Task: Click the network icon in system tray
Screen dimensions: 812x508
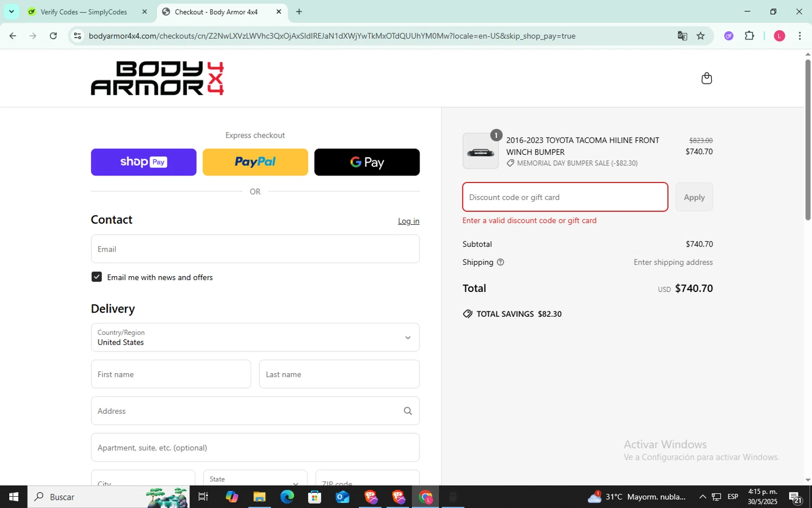Action: [716, 497]
